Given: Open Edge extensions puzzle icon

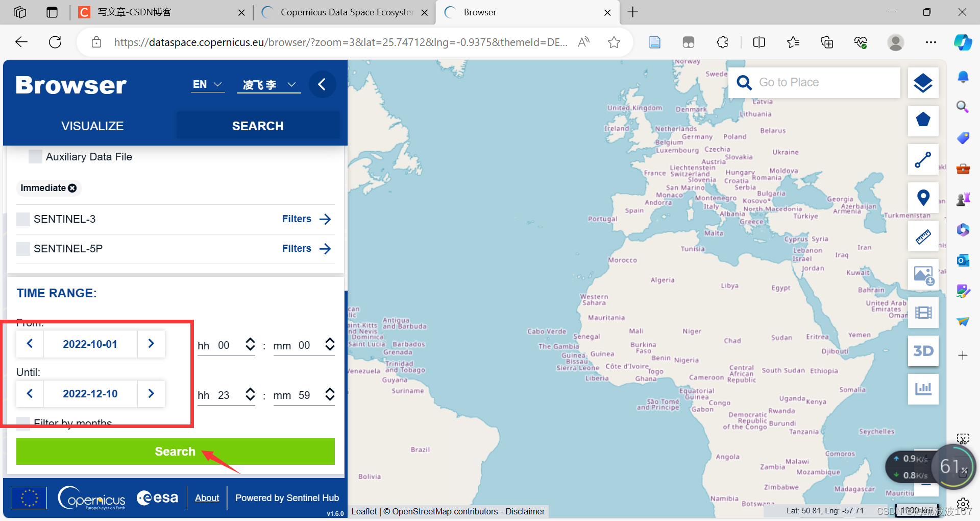Looking at the screenshot, I should [x=722, y=42].
